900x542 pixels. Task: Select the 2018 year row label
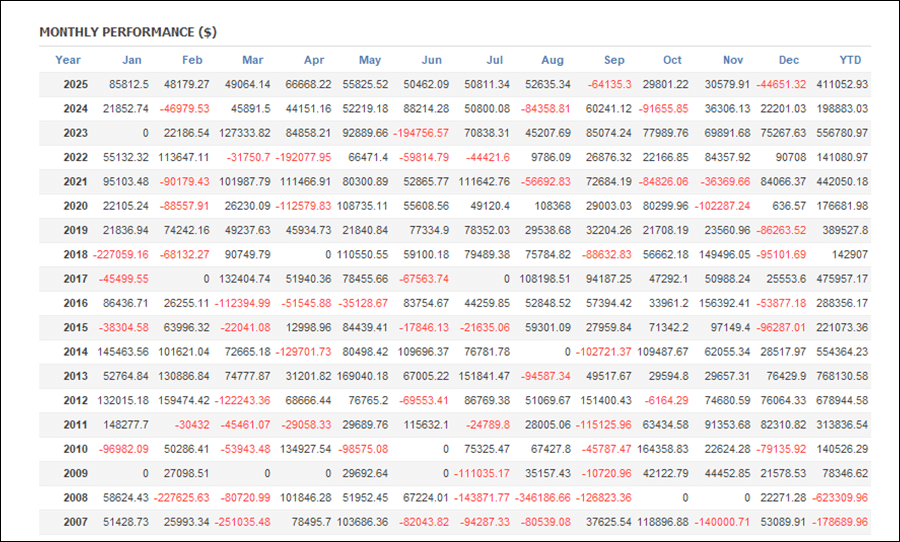[x=75, y=254]
